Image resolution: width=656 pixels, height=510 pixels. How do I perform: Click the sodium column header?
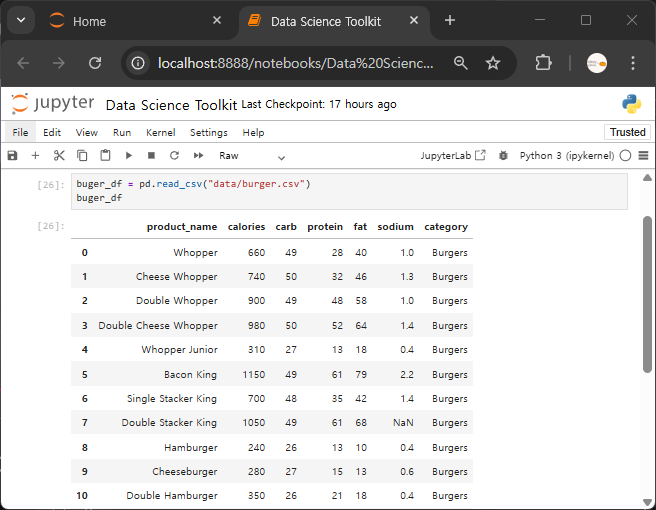pyautogui.click(x=395, y=227)
